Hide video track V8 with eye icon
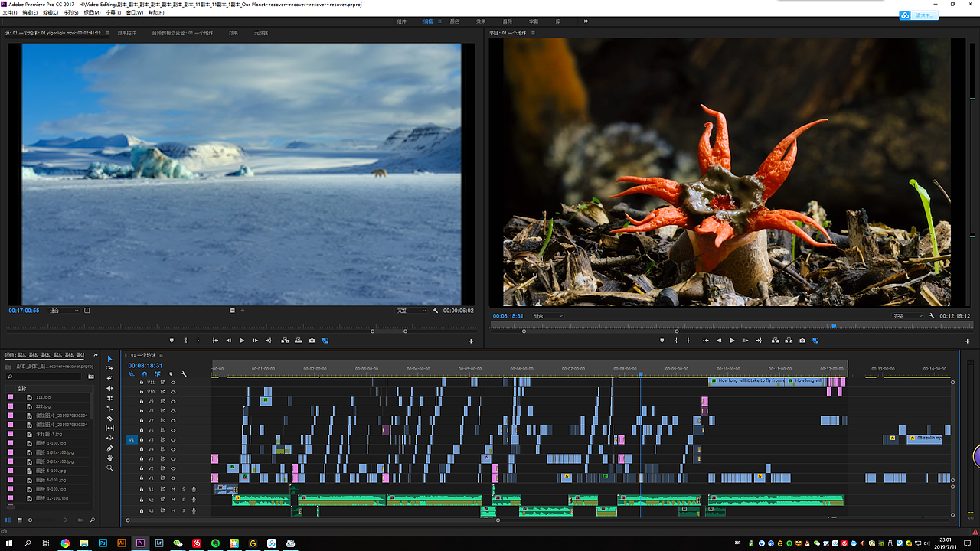Viewport: 980px width, 551px height. (x=173, y=411)
